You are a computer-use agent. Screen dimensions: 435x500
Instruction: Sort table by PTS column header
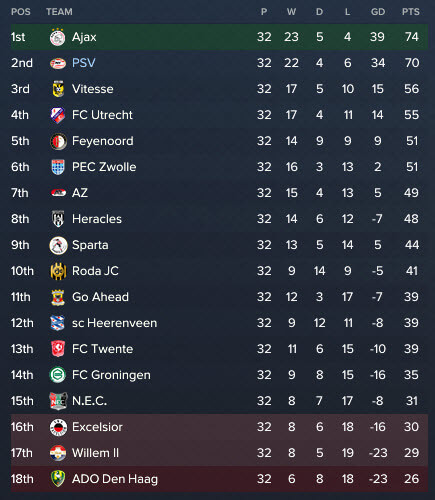[410, 12]
